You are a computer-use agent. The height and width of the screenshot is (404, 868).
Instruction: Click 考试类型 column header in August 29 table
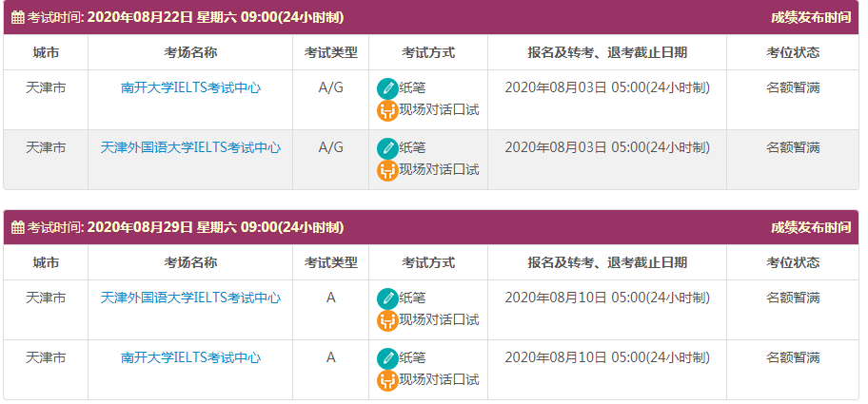330,262
